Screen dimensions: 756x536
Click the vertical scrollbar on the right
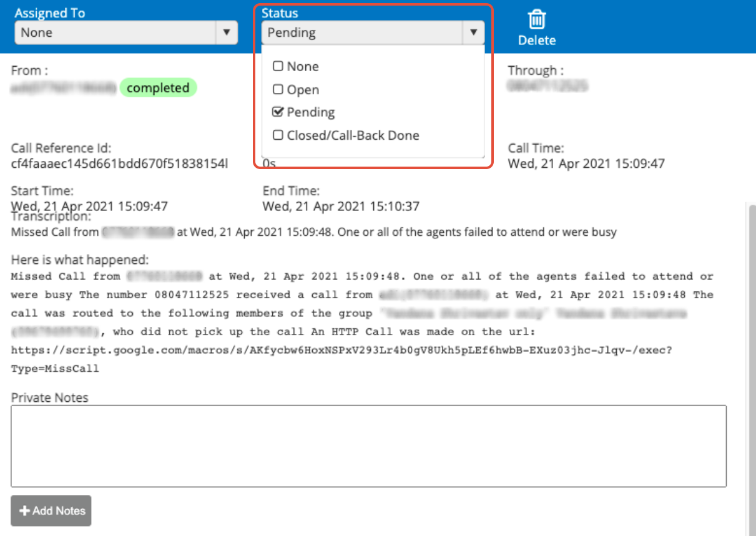tap(752, 368)
